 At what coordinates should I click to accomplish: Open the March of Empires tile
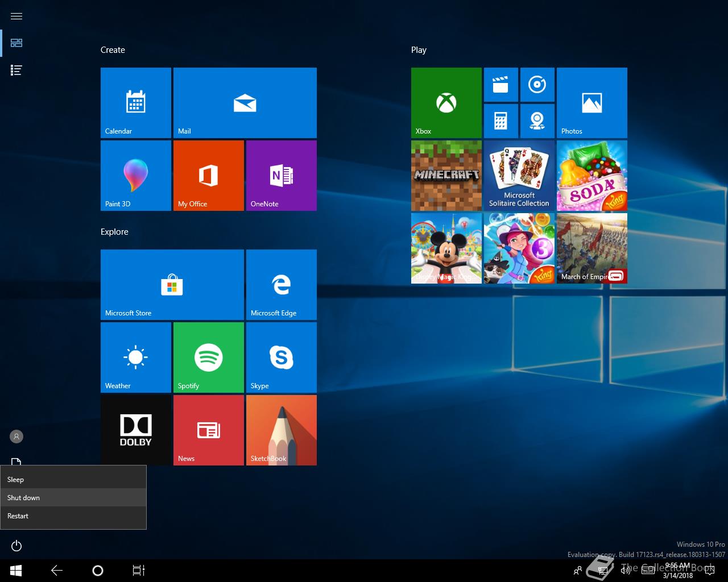tap(592, 248)
